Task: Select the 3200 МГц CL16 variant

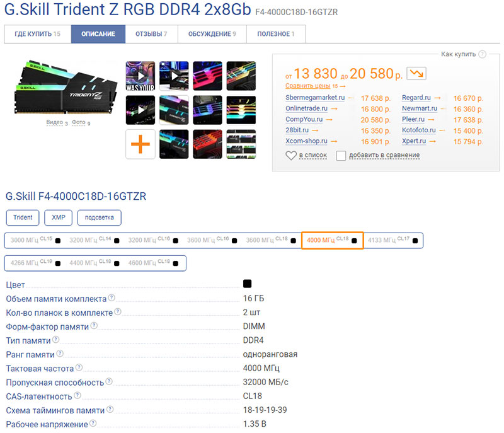Action: pos(152,240)
